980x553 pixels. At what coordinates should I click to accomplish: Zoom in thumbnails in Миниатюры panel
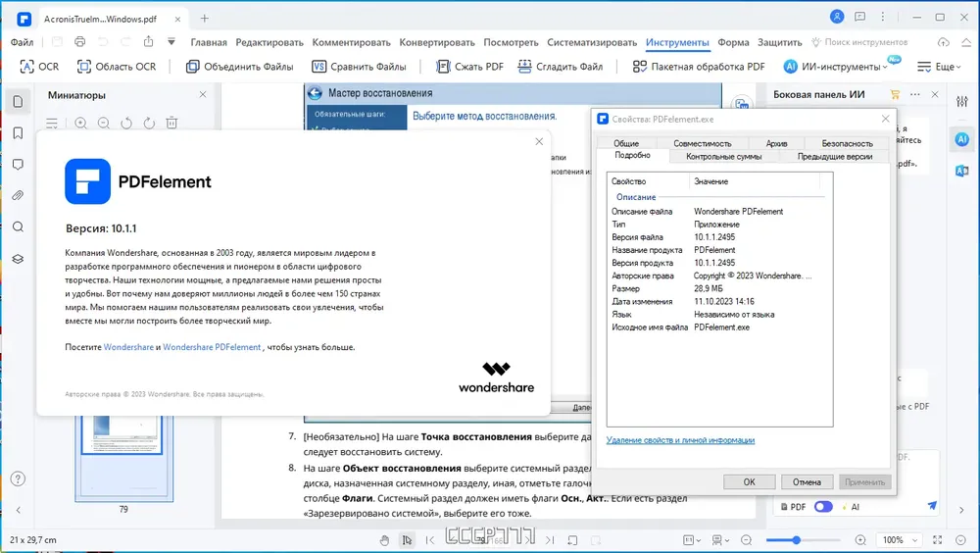[80, 124]
